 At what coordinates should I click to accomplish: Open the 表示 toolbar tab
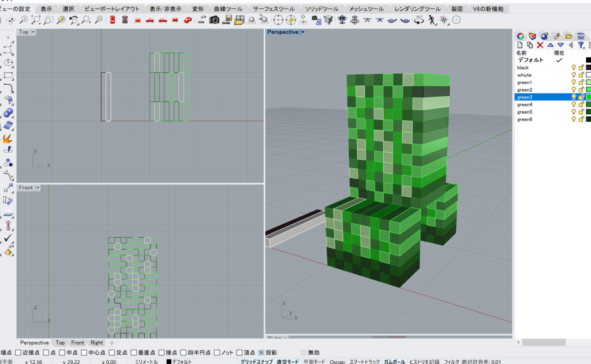[x=46, y=9]
